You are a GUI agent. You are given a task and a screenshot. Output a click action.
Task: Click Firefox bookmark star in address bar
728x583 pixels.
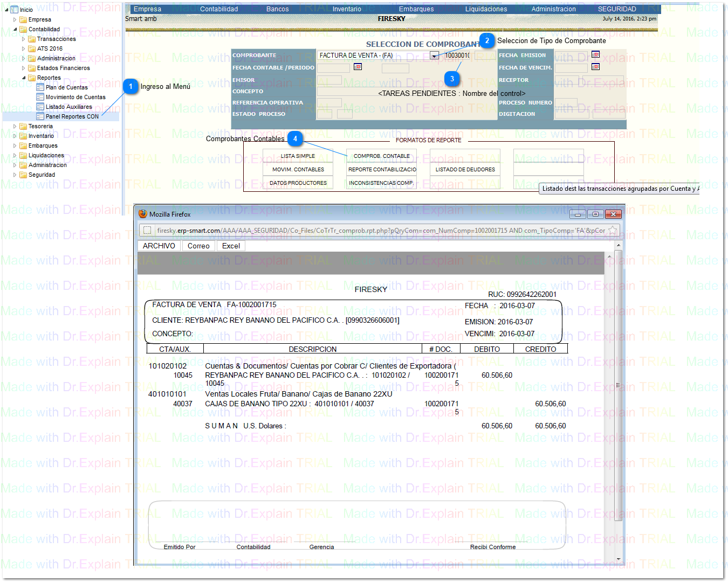point(613,231)
